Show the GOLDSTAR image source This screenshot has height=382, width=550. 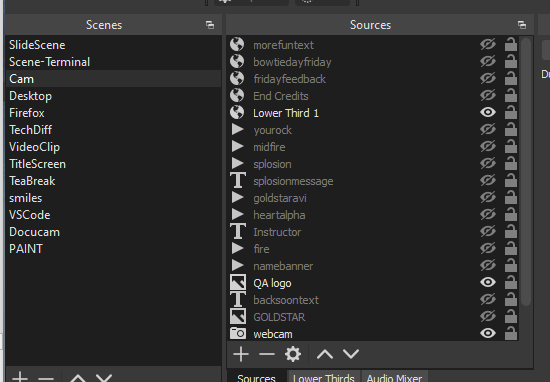click(x=488, y=317)
